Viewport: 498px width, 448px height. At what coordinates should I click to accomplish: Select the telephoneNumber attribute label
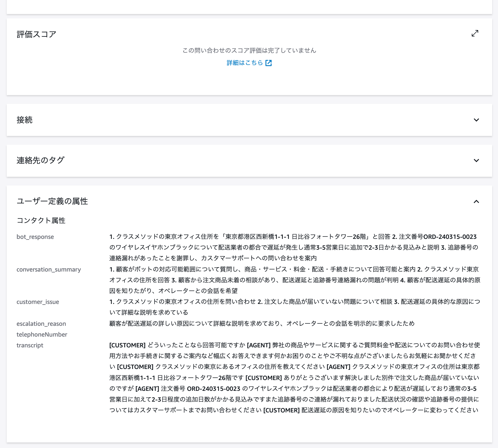42,335
